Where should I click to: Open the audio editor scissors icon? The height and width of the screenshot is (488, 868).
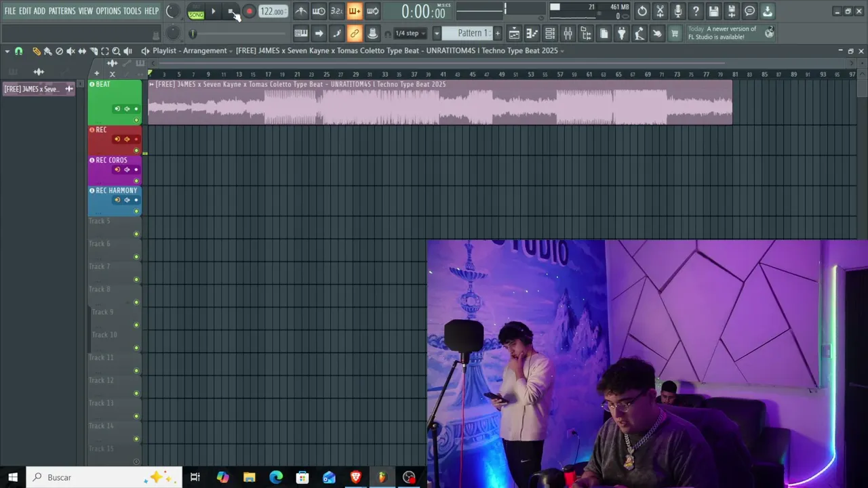point(660,11)
